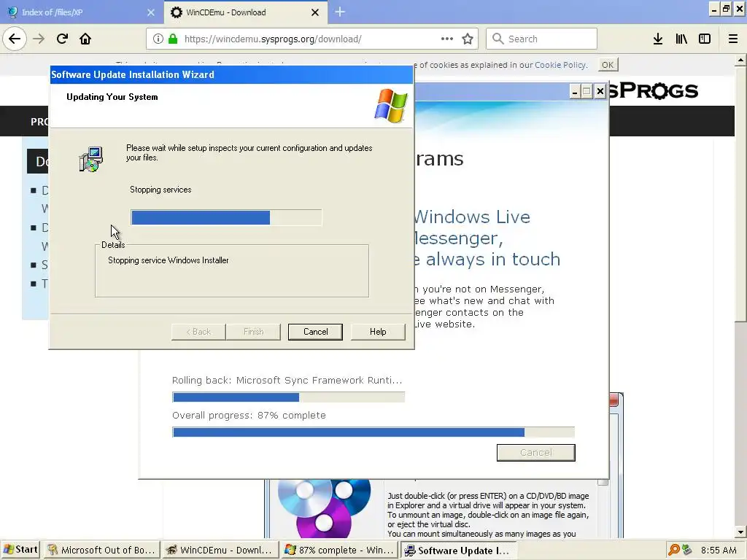
Task: Click 'Stopping service Windows Installer' details text
Action: point(169,260)
